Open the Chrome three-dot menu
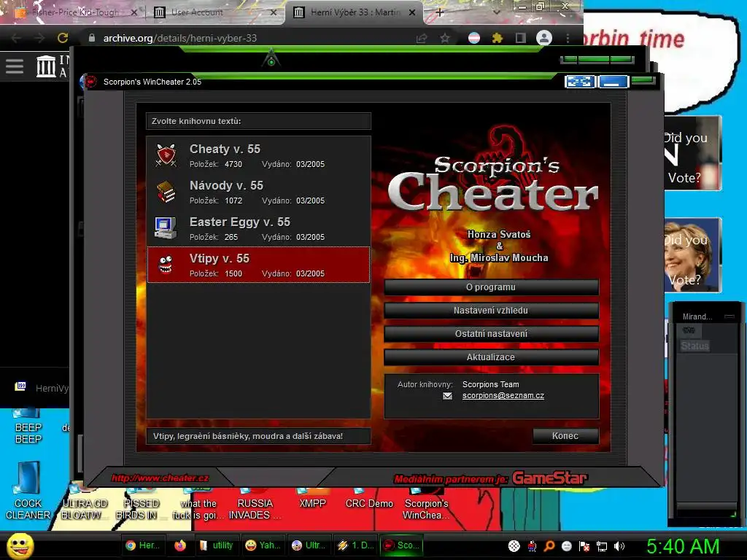 [x=568, y=38]
